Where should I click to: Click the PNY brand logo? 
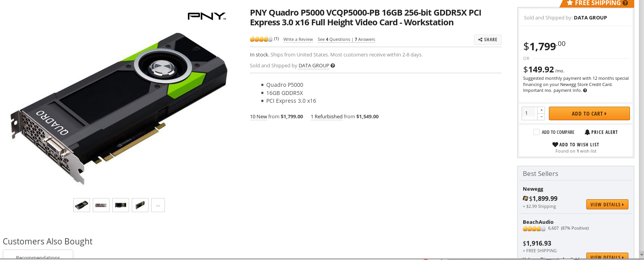point(207,16)
